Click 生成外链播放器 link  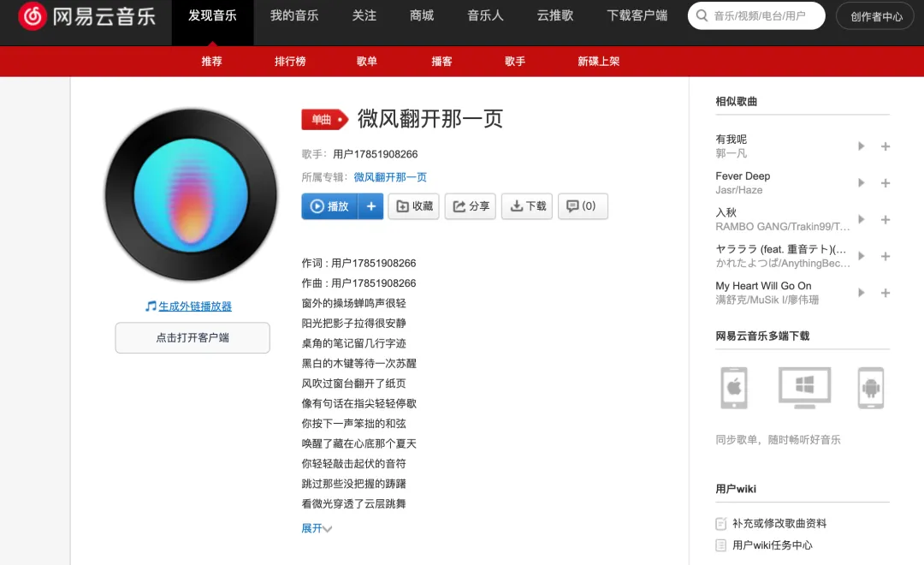point(195,306)
